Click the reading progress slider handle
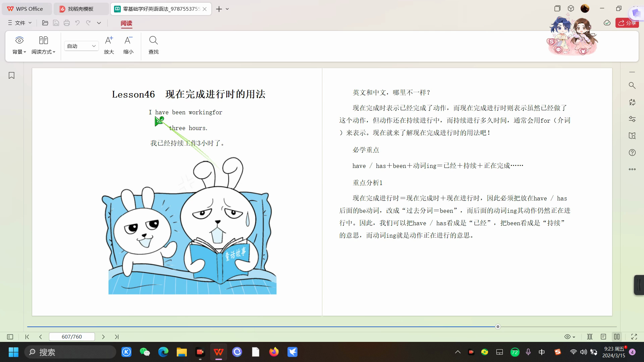Image resolution: width=644 pixels, height=362 pixels. (x=498, y=326)
